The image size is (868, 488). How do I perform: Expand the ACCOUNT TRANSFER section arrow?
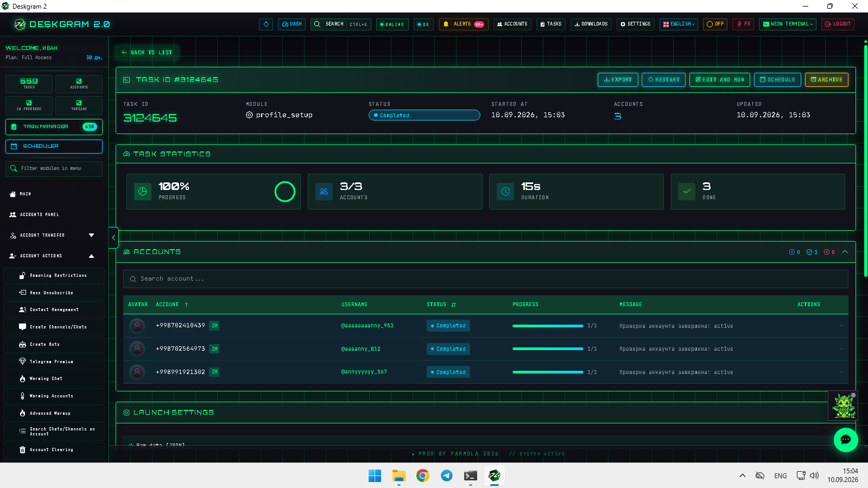coord(91,235)
